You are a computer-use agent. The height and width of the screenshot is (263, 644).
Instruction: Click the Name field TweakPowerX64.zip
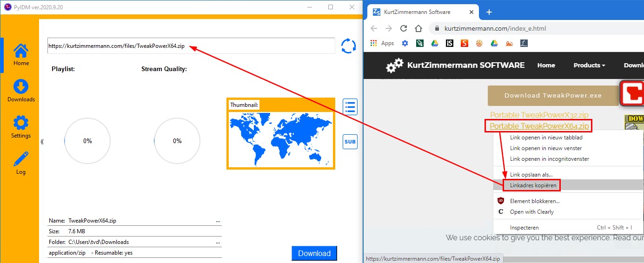[92, 221]
